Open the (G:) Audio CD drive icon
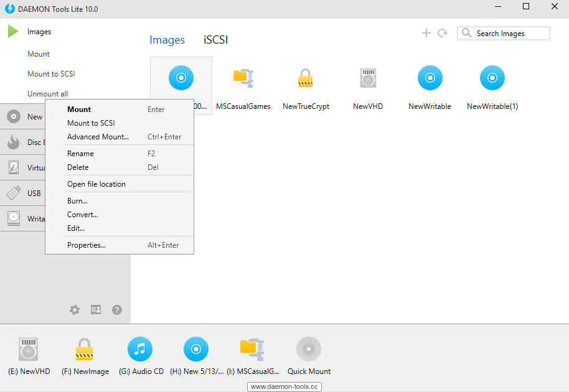Image resolution: width=569 pixels, height=392 pixels. pyautogui.click(x=140, y=349)
